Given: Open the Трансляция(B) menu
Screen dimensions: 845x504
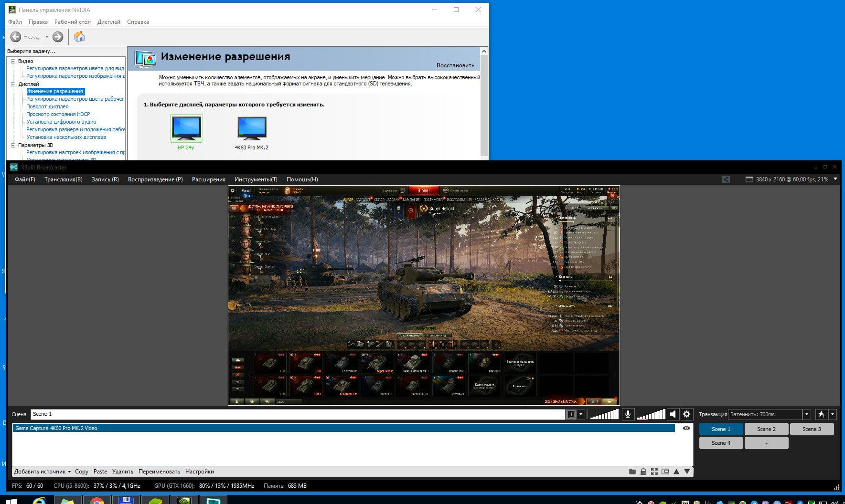Looking at the screenshot, I should click(64, 179).
